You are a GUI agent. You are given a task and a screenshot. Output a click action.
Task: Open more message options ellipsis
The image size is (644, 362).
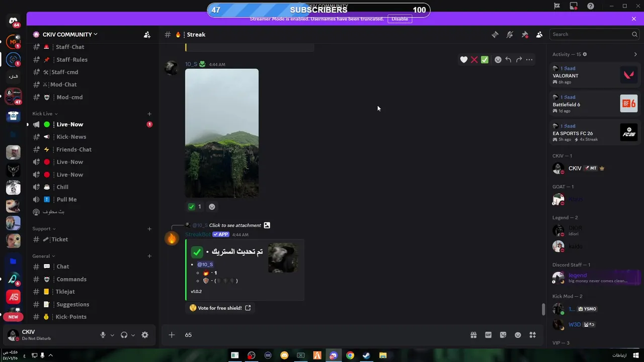pyautogui.click(x=529, y=59)
